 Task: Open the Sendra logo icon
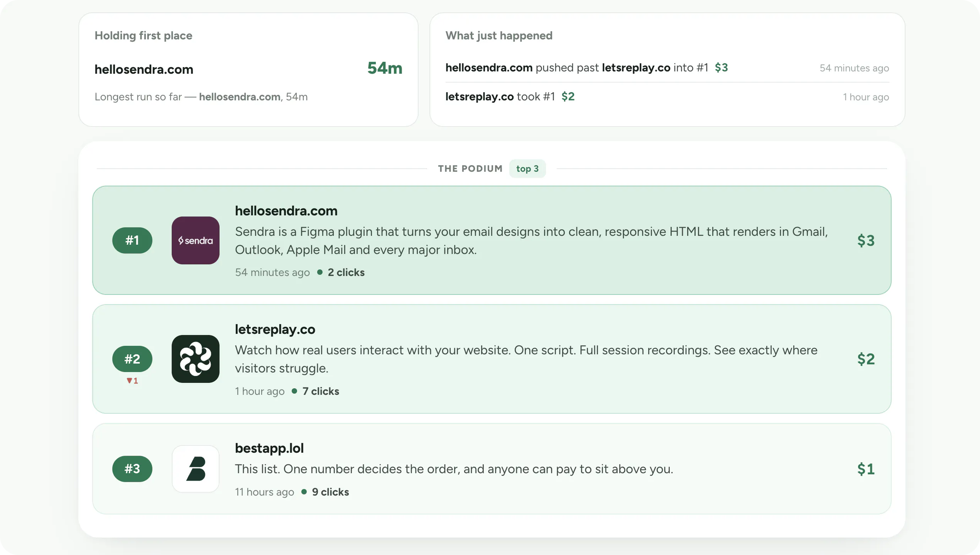196,240
